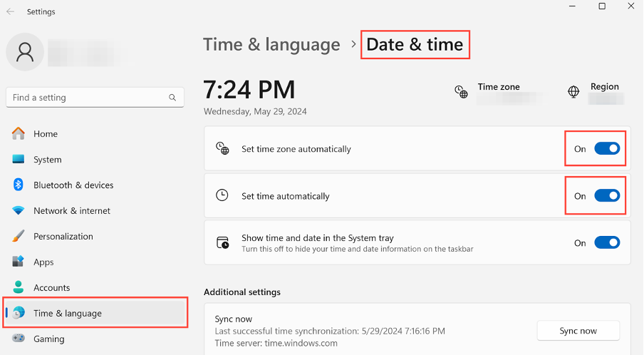
Task: Click the Set time automatically label
Action: click(x=286, y=196)
